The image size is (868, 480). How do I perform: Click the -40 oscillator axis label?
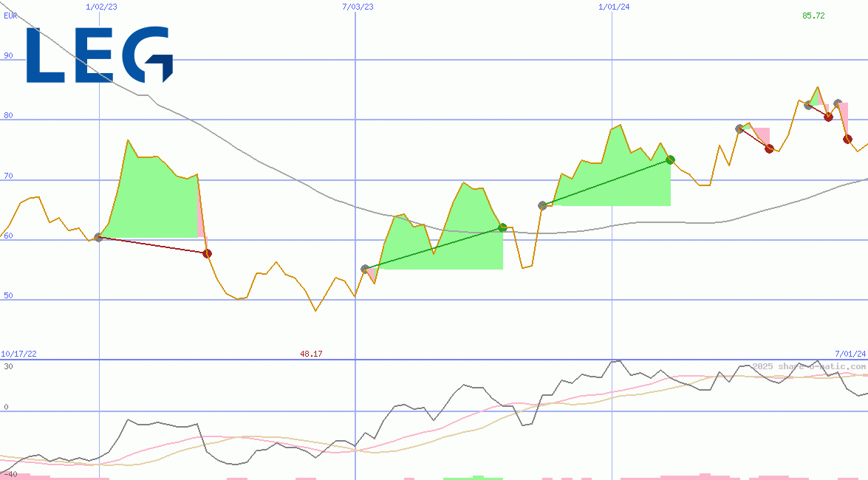(10, 474)
